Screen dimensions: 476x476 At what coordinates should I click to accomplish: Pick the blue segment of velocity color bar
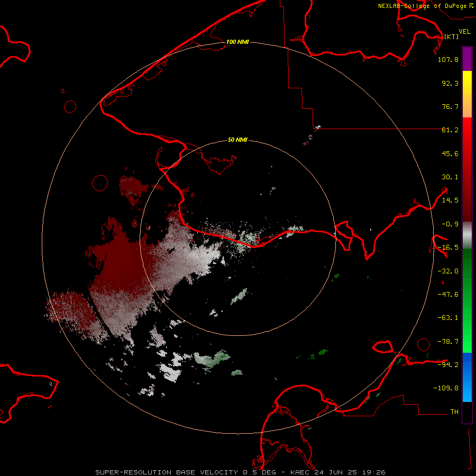467,377
